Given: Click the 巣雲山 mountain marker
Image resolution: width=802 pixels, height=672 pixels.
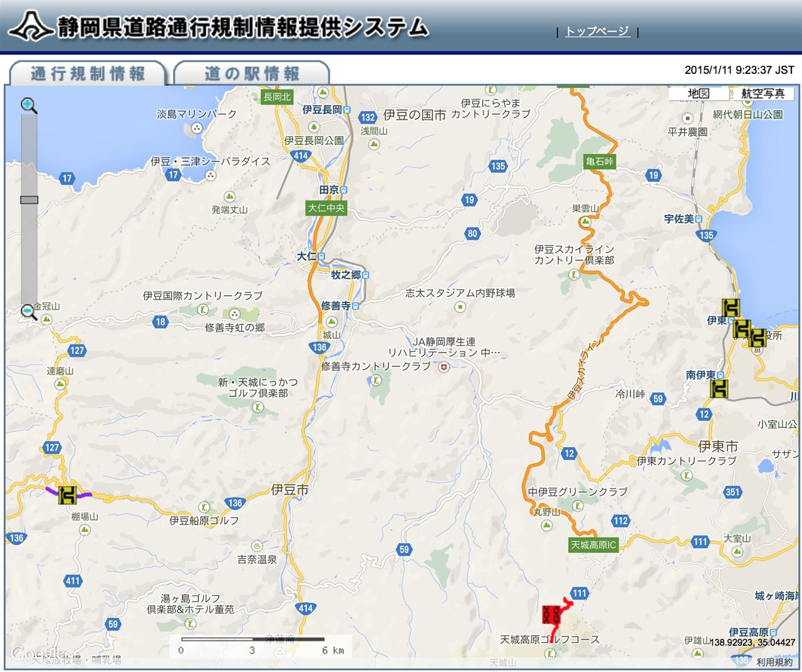Looking at the screenshot, I should pyautogui.click(x=586, y=222).
